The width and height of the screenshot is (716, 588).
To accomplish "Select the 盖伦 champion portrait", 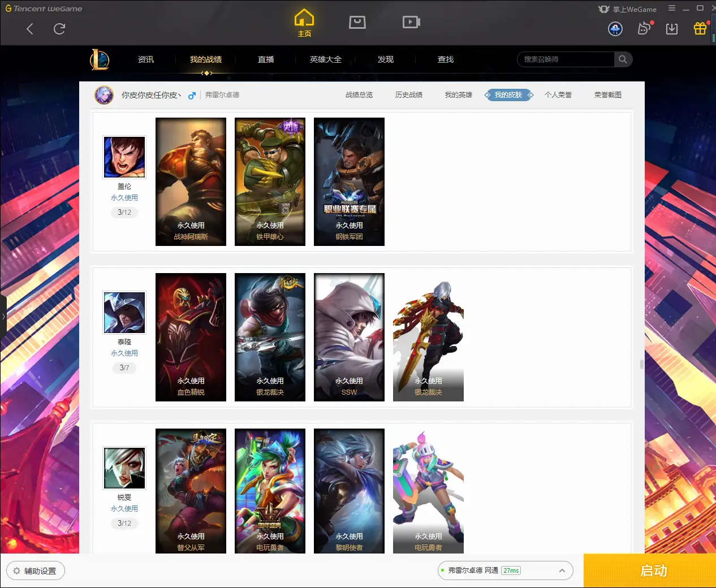I will click(x=124, y=157).
